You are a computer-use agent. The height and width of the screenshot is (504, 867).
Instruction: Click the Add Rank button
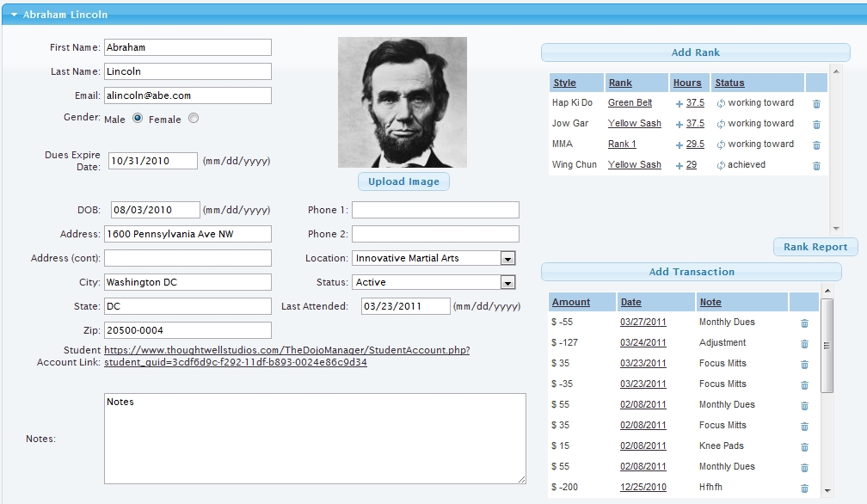click(696, 52)
